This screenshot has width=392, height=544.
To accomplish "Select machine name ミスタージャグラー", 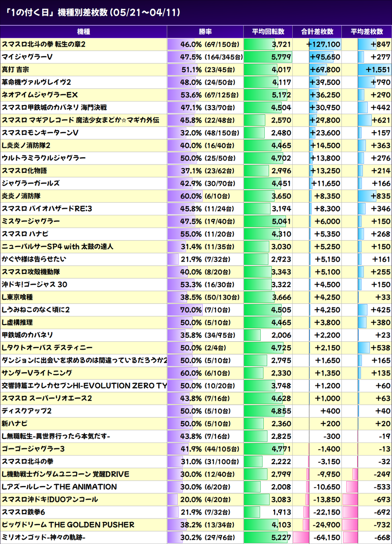I will pyautogui.click(x=31, y=222).
